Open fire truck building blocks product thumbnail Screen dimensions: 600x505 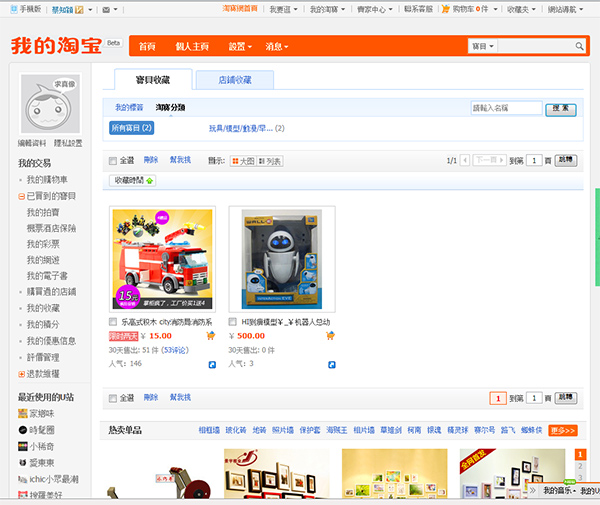(162, 259)
